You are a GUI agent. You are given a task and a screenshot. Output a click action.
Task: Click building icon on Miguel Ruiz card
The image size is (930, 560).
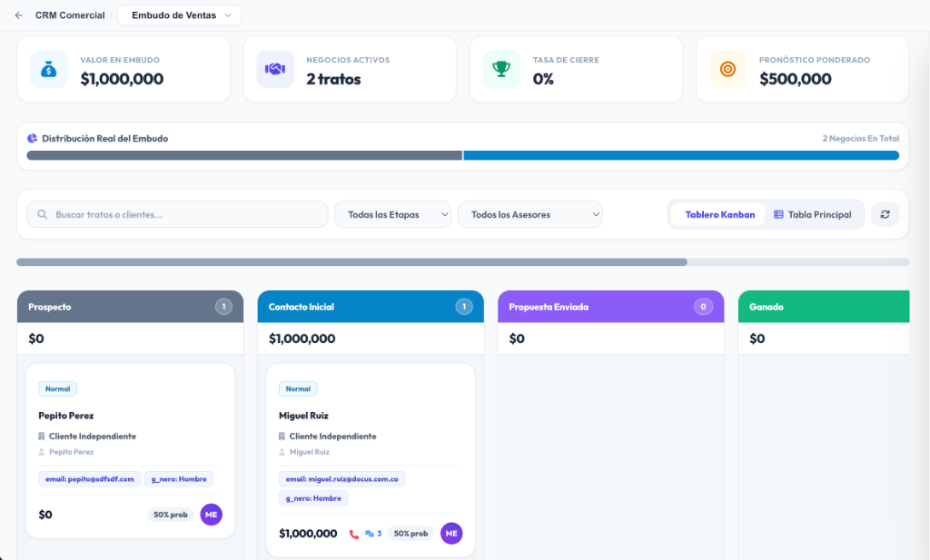coord(282,437)
